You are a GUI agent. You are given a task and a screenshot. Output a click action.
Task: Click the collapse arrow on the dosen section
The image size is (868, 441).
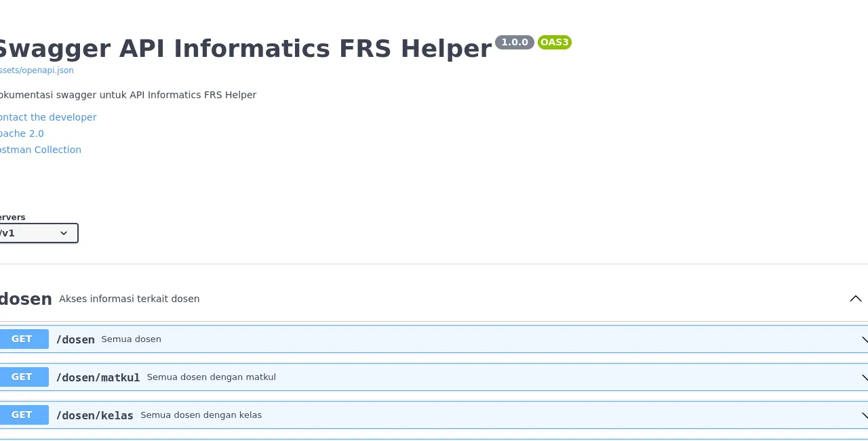[x=855, y=299]
